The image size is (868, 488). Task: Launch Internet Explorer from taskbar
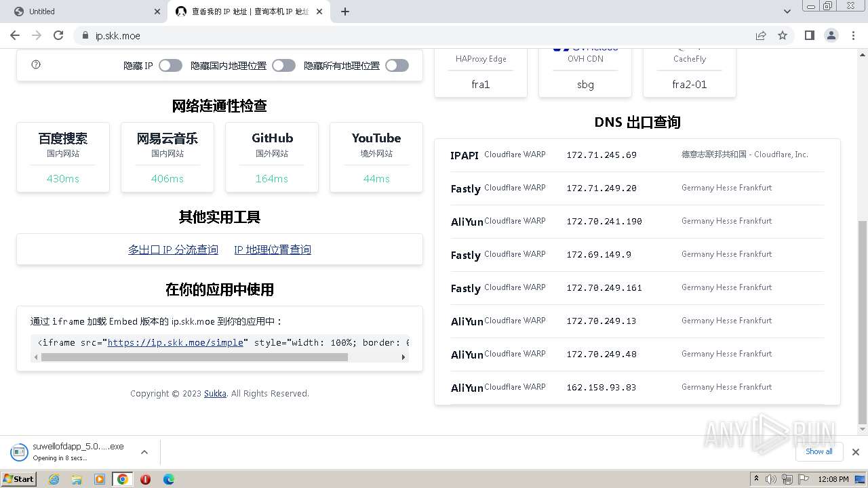point(54,479)
